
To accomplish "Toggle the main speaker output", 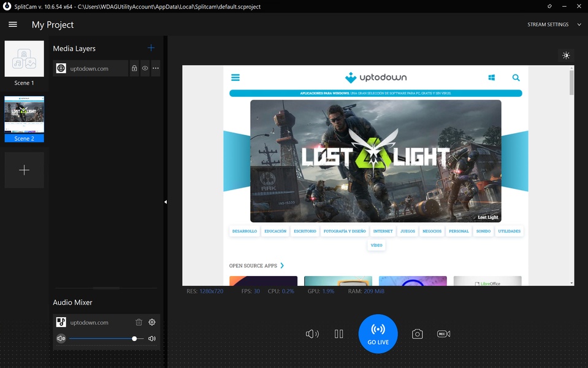I will coord(312,334).
